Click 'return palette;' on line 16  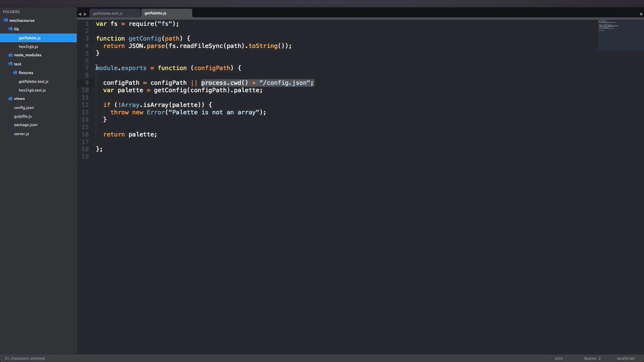point(130,134)
